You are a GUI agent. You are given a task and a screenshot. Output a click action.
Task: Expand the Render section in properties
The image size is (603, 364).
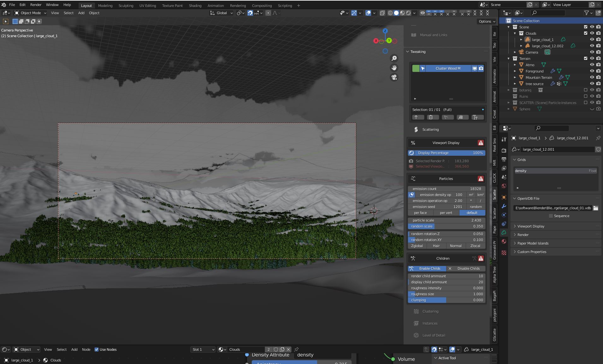(523, 235)
